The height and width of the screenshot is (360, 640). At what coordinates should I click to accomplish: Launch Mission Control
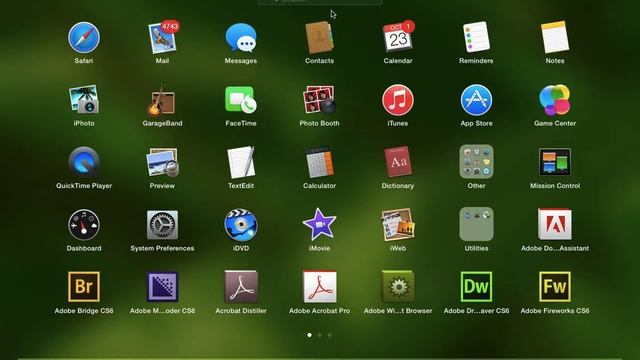click(555, 162)
